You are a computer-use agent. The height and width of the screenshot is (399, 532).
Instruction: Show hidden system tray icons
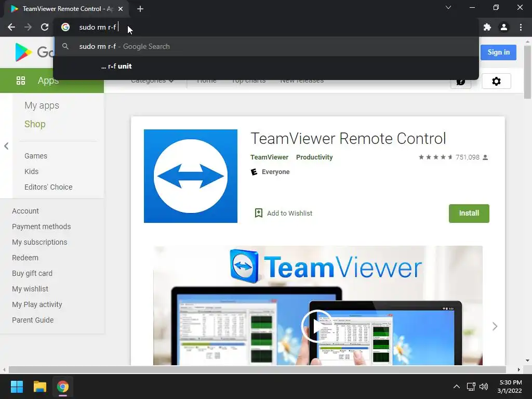pyautogui.click(x=457, y=387)
